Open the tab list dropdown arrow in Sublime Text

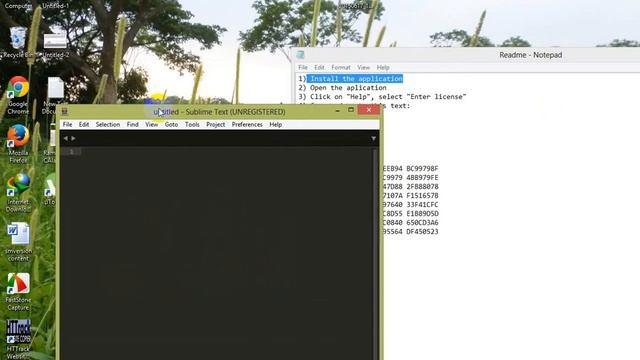coord(373,139)
